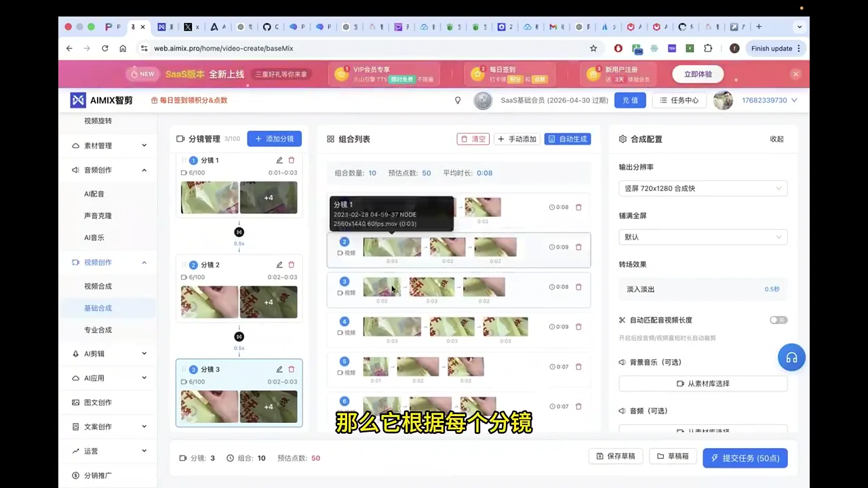Image resolution: width=868 pixels, height=488 pixels.
Task: Open the transition icon between 分镜 1 and 分镜 2
Action: 239,232
